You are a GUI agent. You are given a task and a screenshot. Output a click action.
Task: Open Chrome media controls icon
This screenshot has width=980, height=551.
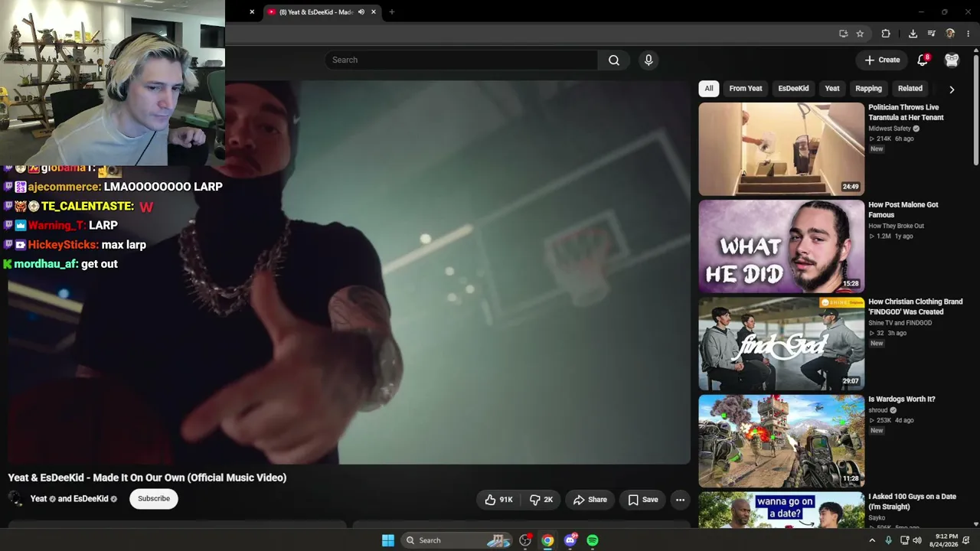(931, 34)
